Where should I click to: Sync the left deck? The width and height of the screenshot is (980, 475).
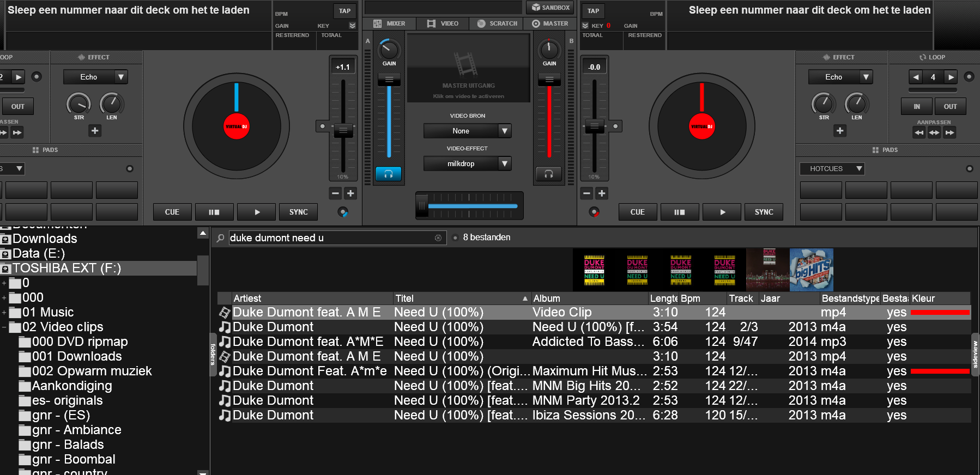pos(299,212)
